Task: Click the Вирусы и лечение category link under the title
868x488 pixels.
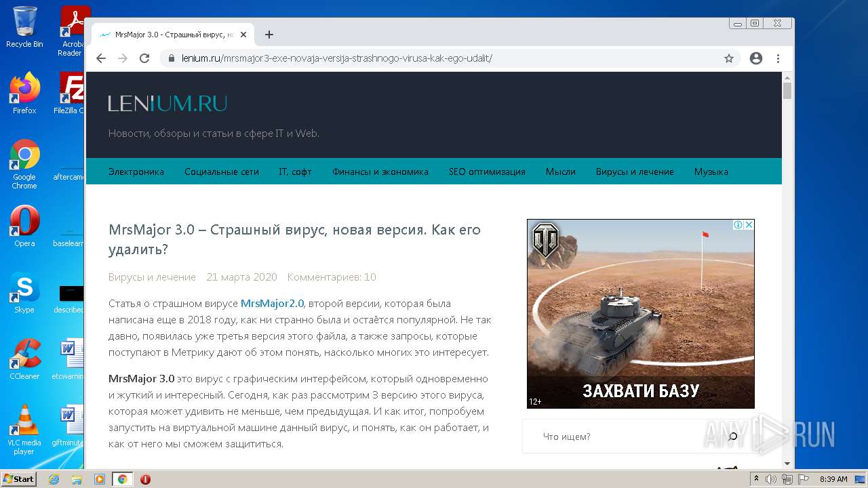Action: pyautogui.click(x=152, y=277)
